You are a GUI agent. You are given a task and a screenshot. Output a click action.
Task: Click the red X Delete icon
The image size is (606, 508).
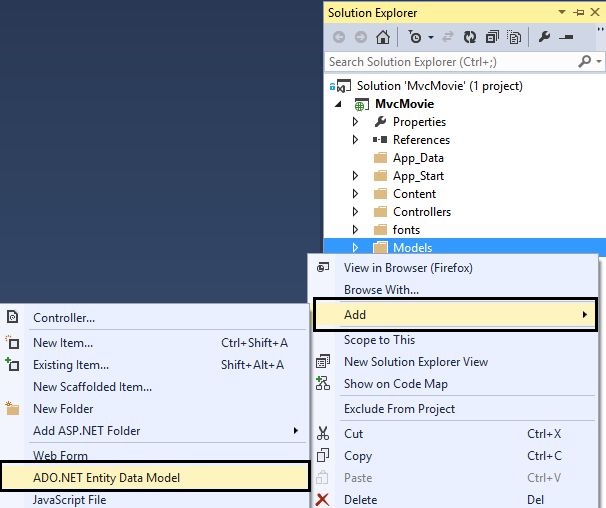coord(322,499)
